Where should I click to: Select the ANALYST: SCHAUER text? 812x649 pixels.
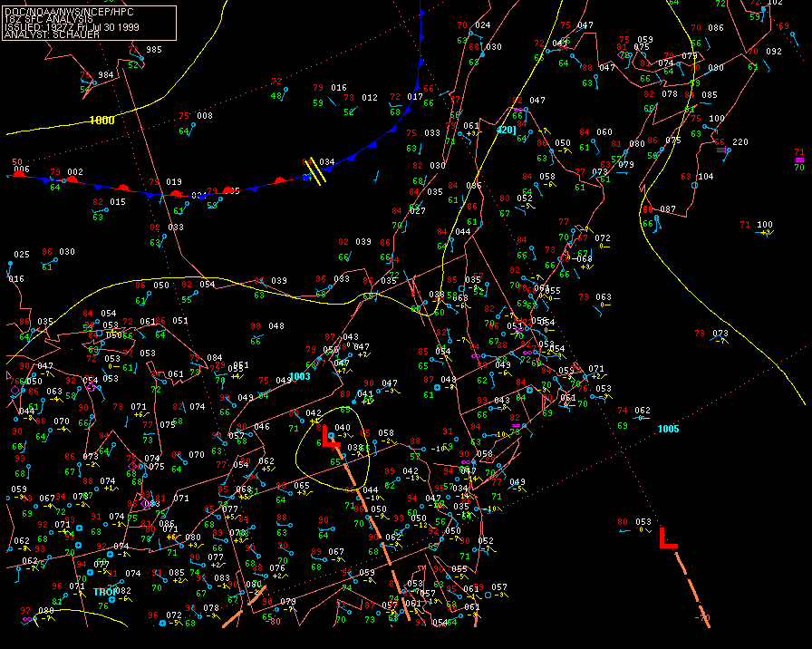click(52, 34)
